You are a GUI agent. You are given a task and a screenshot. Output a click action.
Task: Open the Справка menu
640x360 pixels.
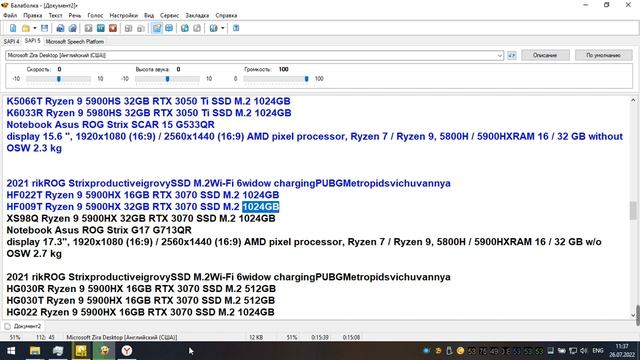click(226, 16)
